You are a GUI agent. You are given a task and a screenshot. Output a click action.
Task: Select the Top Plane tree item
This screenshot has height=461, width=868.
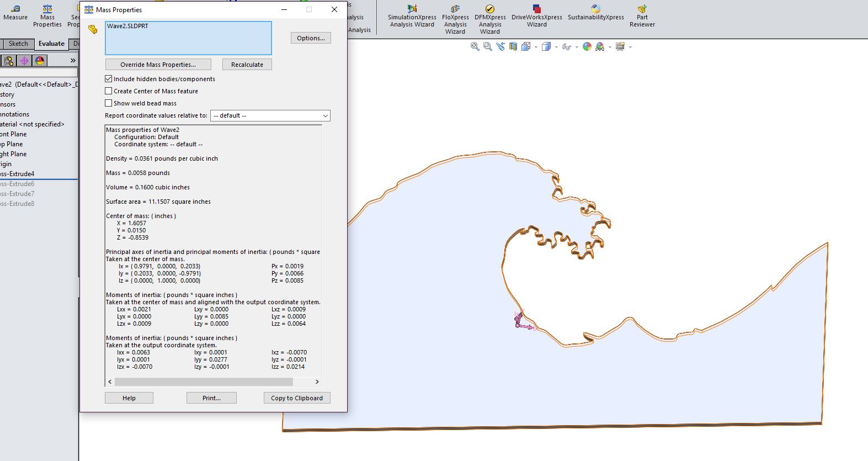coord(11,144)
